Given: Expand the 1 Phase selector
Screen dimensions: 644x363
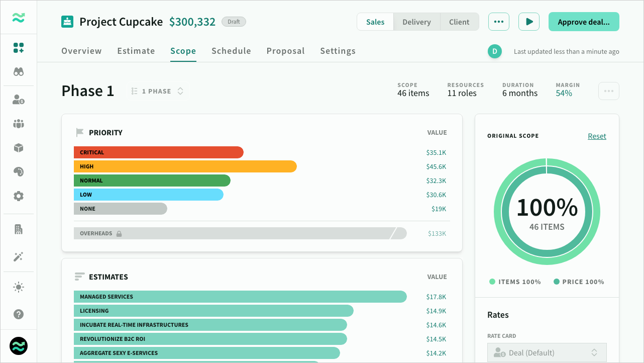Looking at the screenshot, I should [157, 92].
